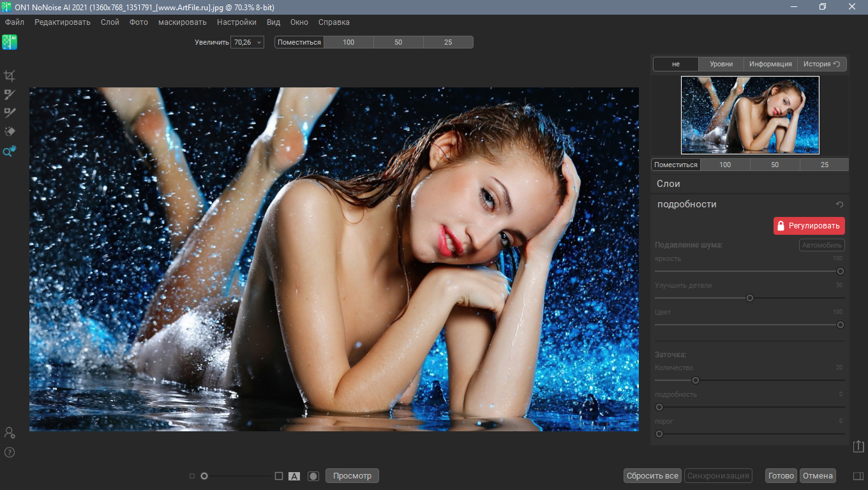The width and height of the screenshot is (868, 490).
Task: Open the Увеличить zoom dropdown
Action: coord(258,42)
